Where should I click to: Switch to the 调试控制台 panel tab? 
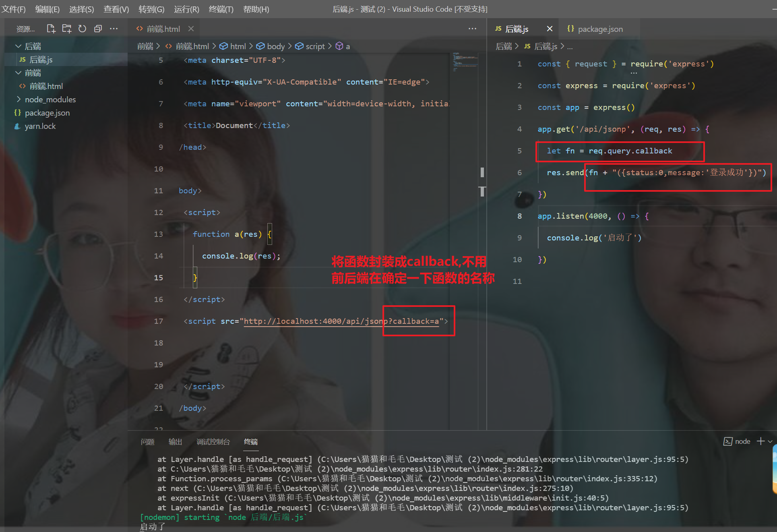(213, 442)
